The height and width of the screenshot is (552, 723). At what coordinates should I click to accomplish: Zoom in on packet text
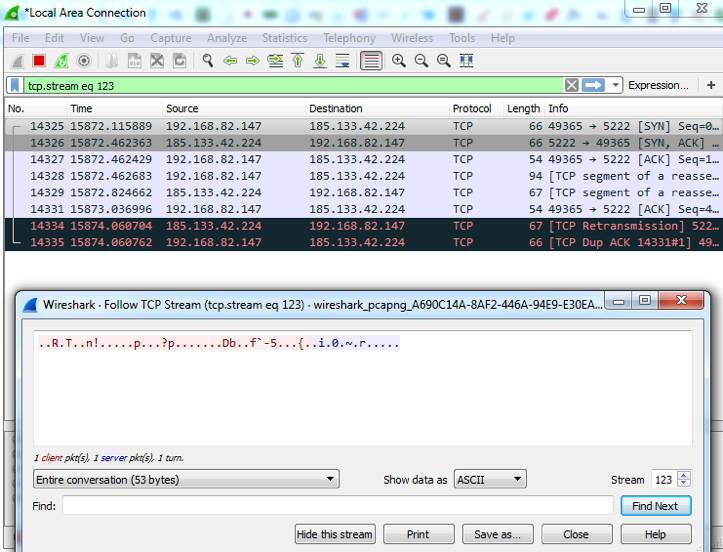[398, 60]
